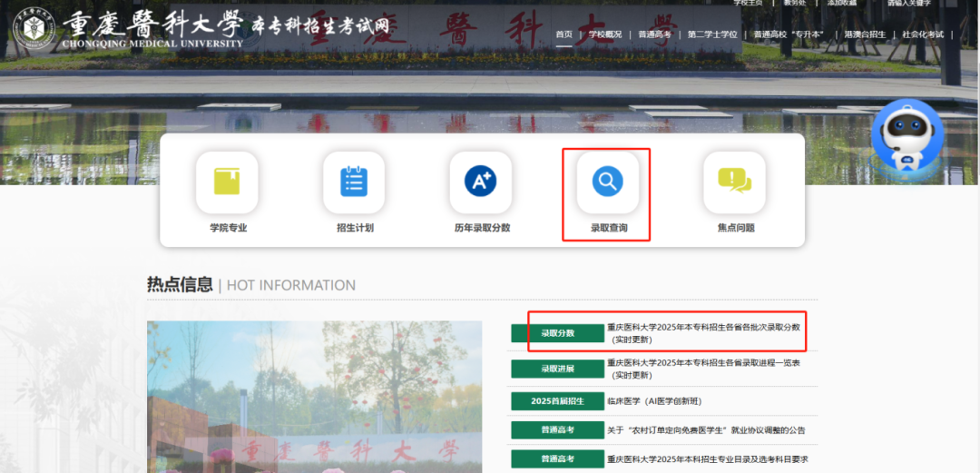Open the 学院专业 book icon

coord(227,182)
